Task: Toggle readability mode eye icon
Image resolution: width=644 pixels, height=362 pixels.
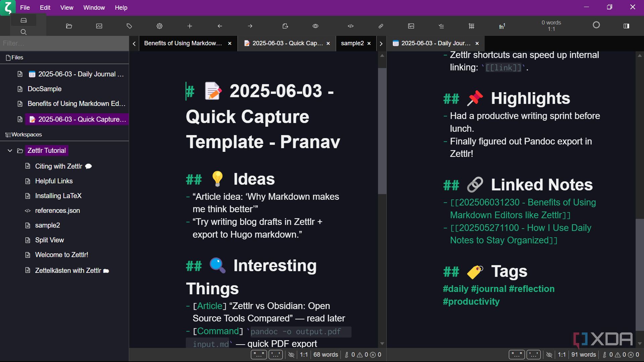Action: click(x=315, y=26)
